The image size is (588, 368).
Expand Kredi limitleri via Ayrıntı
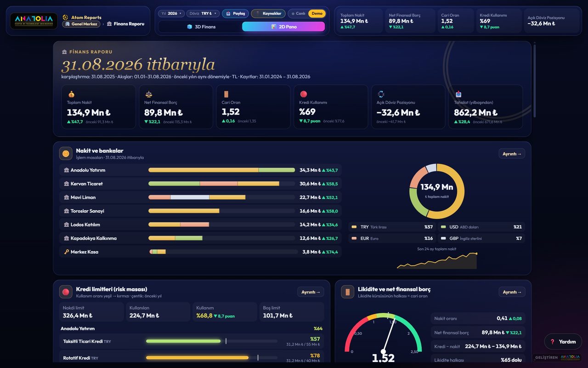311,292
